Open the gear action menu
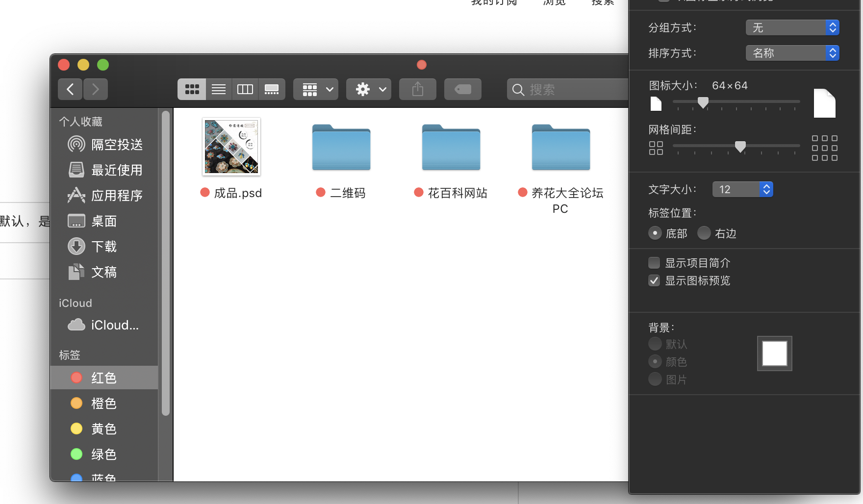Screen dimensions: 863x504 [369, 89]
